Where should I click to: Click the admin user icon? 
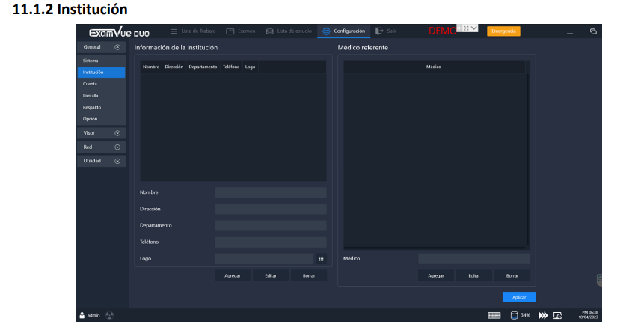tap(82, 315)
